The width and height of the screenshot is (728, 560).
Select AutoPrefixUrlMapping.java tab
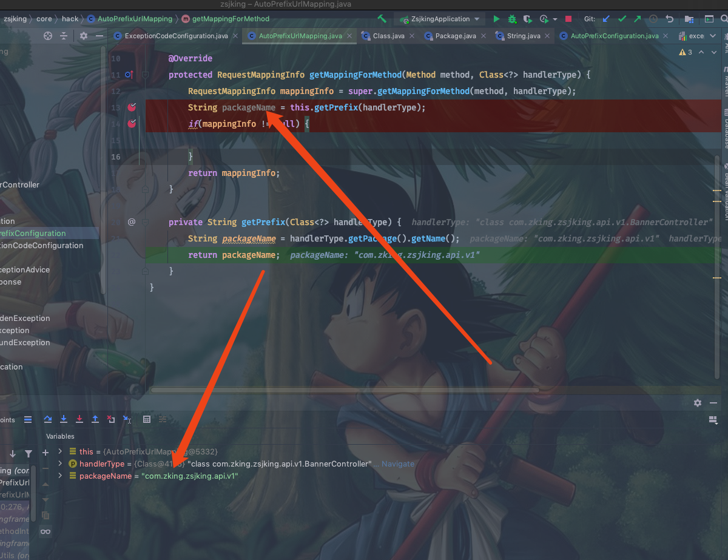(300, 36)
